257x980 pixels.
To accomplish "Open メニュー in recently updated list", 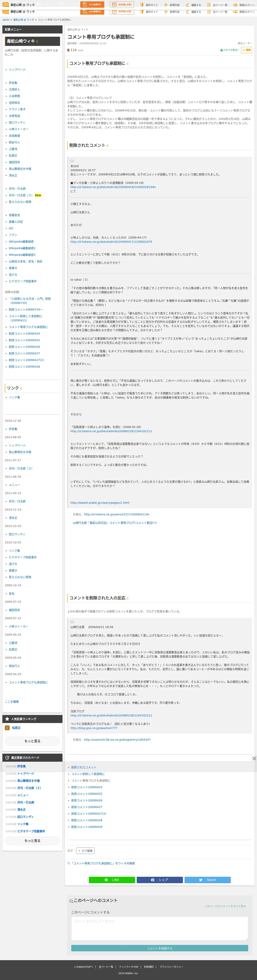I will tap(23, 795).
